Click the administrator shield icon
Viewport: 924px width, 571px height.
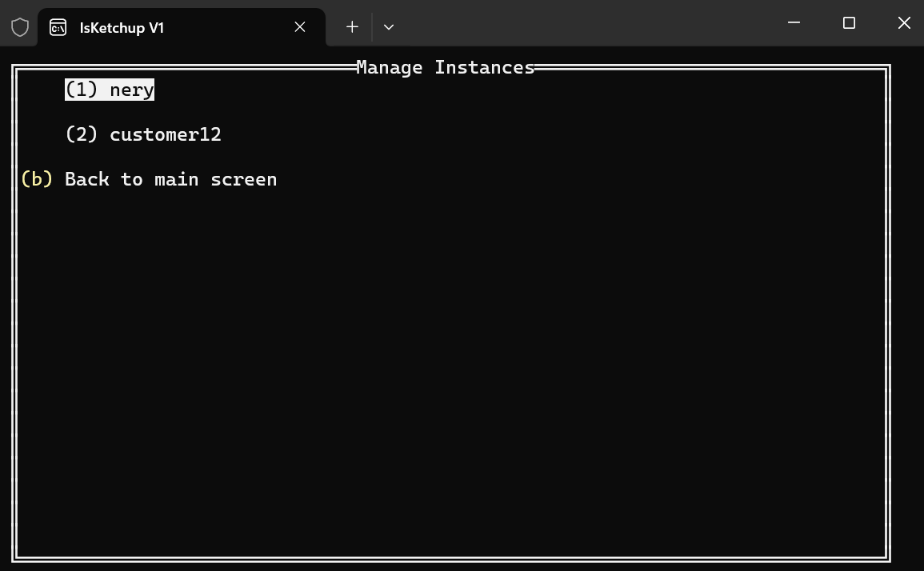point(20,27)
